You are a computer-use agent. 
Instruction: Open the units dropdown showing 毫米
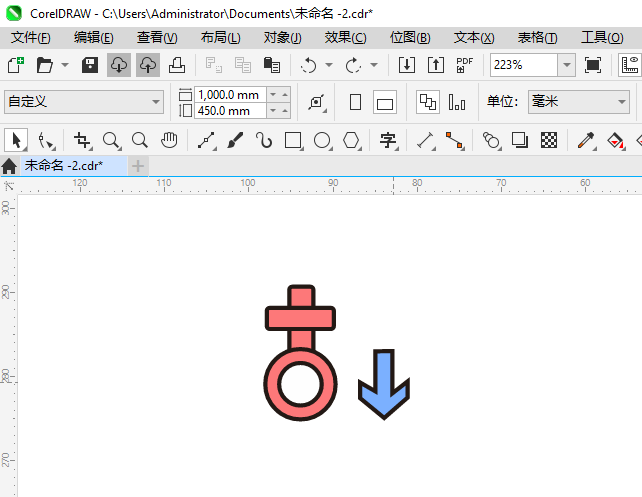[579, 102]
